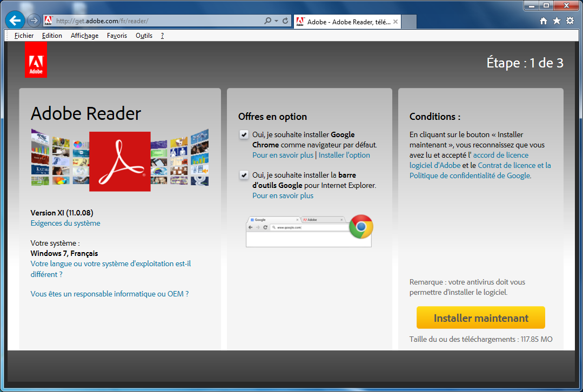Uncheck the Google toolbar install option

point(244,175)
